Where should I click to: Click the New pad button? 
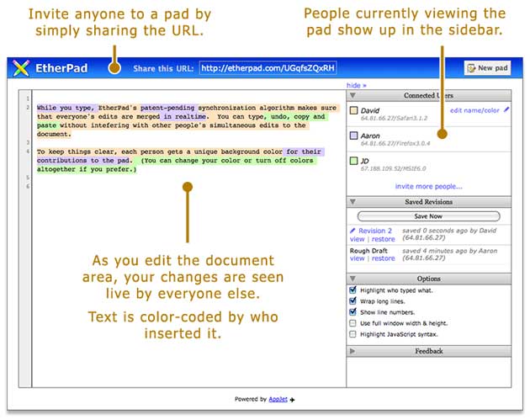(x=487, y=68)
